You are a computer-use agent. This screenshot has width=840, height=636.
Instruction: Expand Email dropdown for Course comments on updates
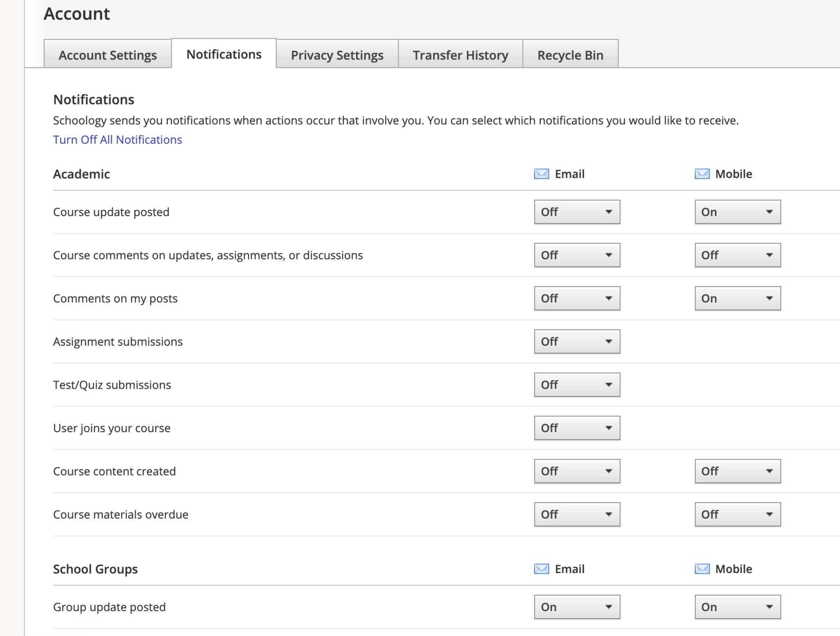[577, 255]
